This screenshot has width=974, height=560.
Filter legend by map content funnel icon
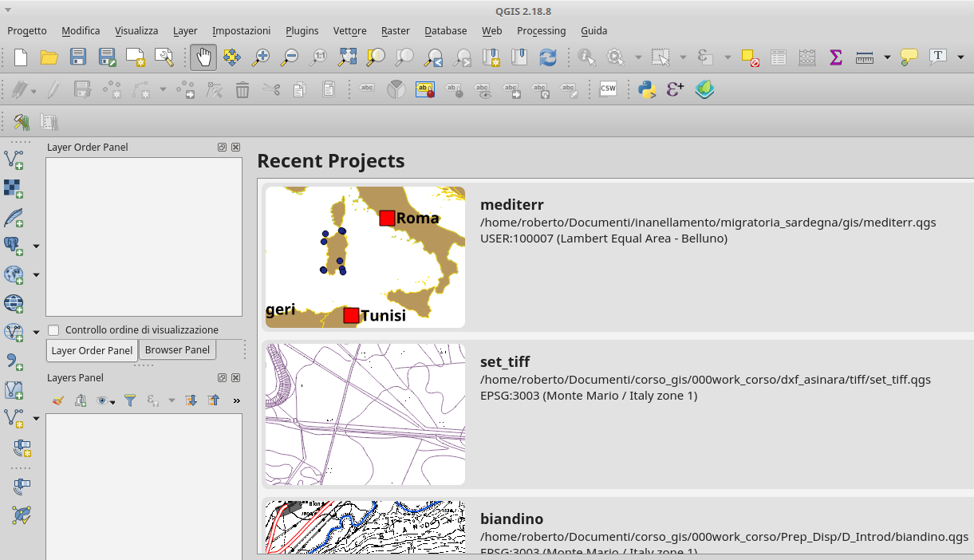pos(130,400)
